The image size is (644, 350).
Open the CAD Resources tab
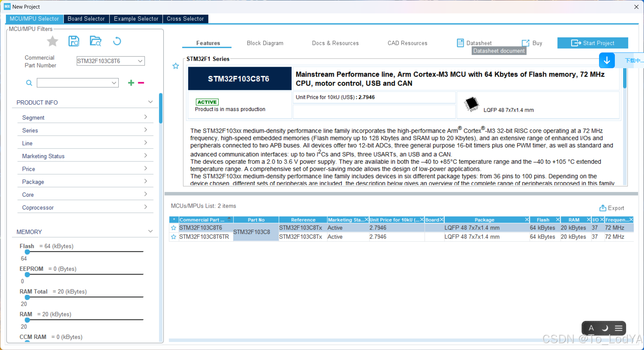(407, 43)
